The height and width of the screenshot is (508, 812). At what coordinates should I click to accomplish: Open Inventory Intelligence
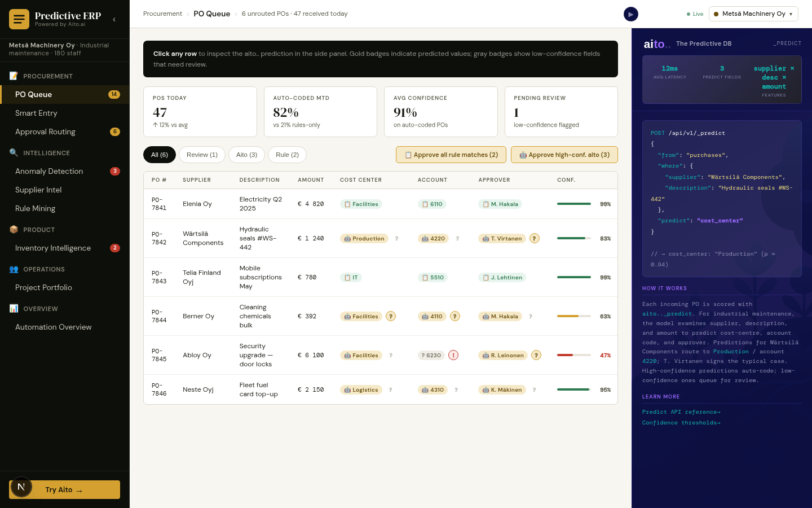(65, 248)
